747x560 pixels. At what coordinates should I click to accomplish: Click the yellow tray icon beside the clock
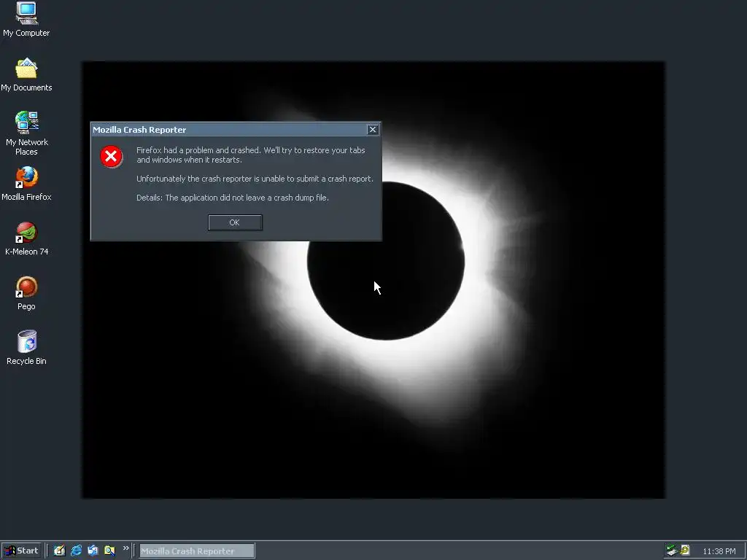685,551
